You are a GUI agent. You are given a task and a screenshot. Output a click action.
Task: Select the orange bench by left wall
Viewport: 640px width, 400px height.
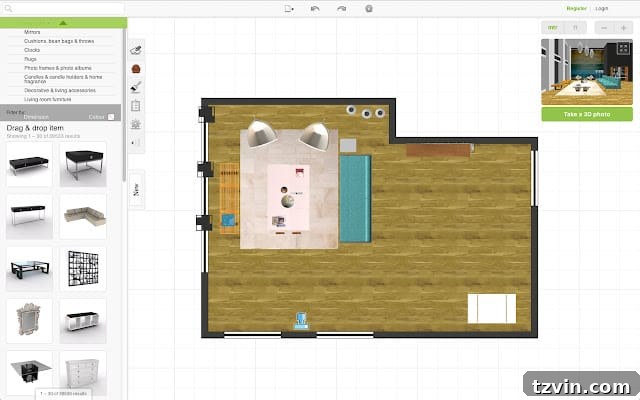click(229, 198)
